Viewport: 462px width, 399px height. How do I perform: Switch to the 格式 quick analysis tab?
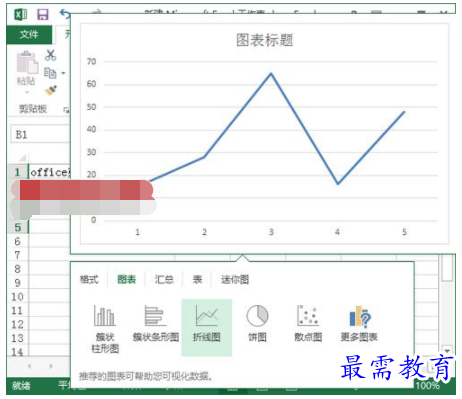tap(89, 279)
